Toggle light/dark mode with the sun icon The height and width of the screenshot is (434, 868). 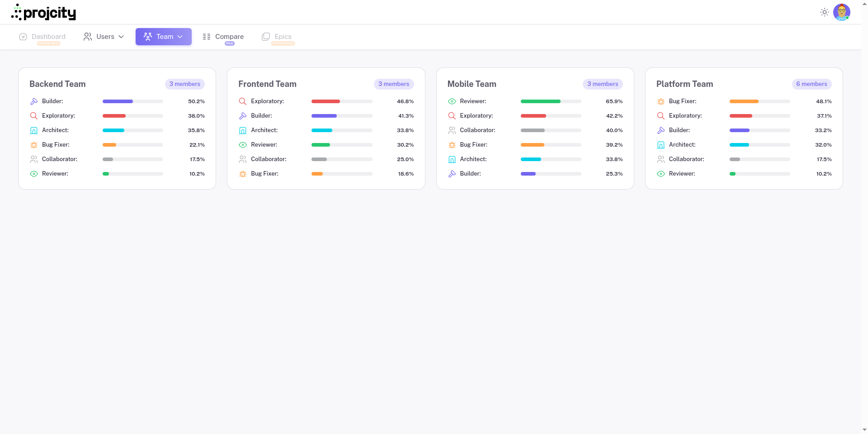[x=825, y=12]
